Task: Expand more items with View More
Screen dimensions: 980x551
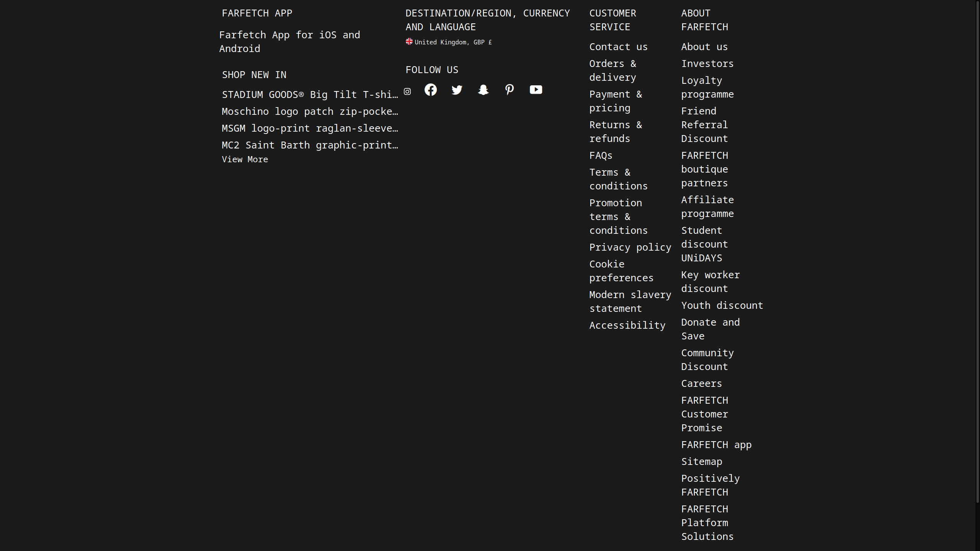Action: [245, 159]
